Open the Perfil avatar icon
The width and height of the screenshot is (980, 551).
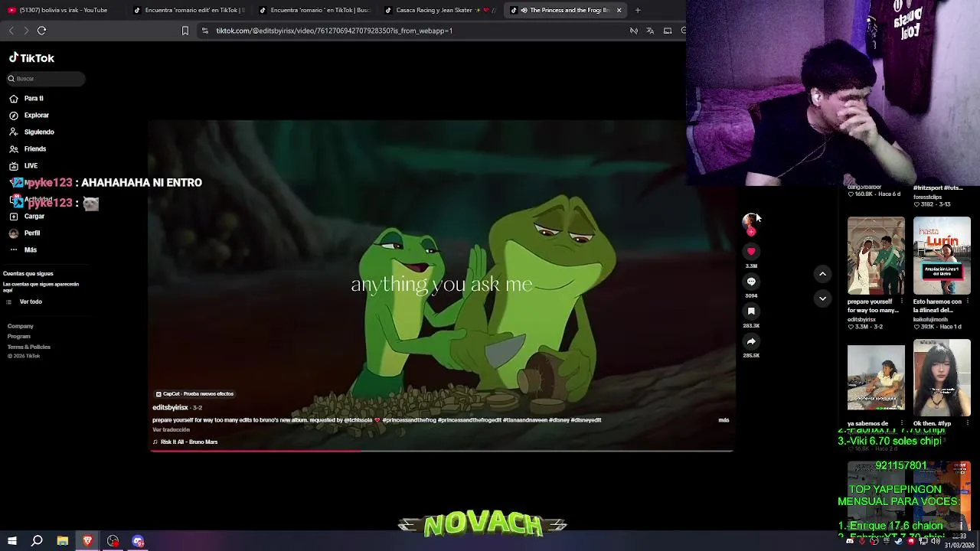14,233
